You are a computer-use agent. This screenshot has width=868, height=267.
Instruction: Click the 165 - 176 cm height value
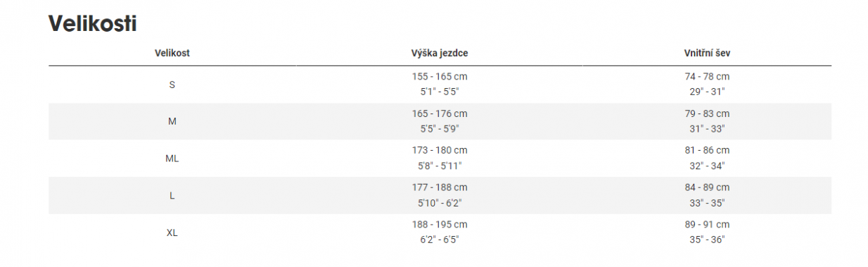pos(440,113)
